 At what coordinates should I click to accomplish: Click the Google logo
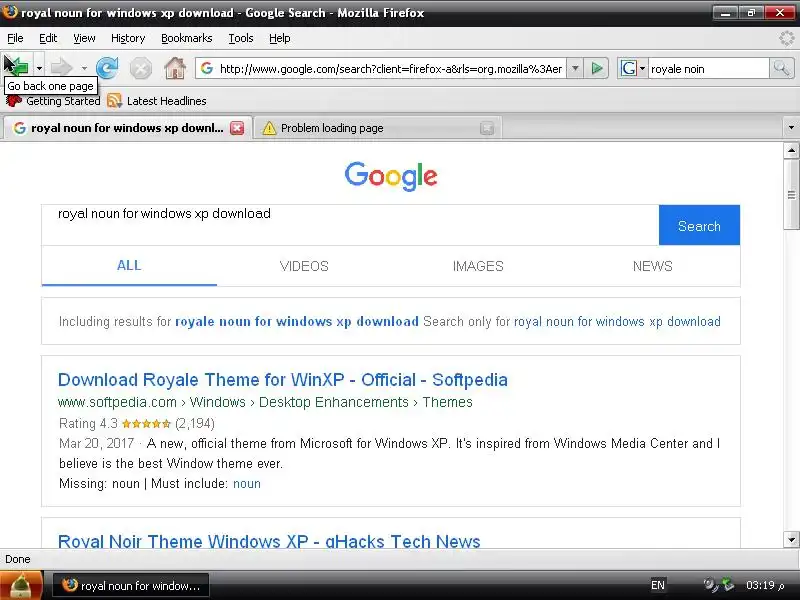391,176
